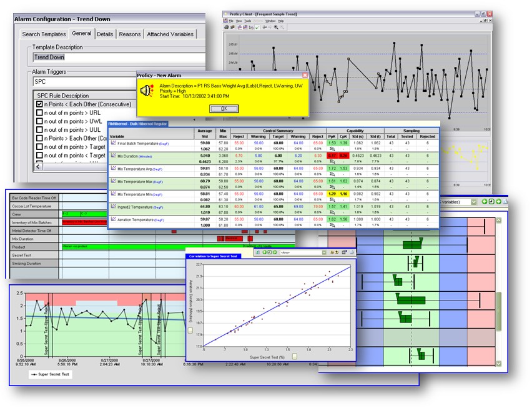The width and height of the screenshot is (532, 408).
Task: Click sigma magnifier icon in Mix Temperature Min row
Action: coord(332,199)
